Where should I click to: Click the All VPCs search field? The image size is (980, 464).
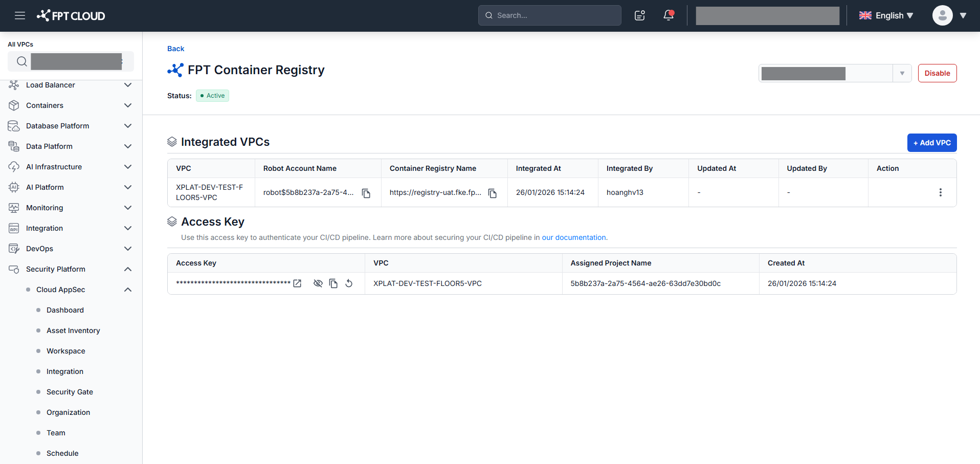click(x=71, y=61)
